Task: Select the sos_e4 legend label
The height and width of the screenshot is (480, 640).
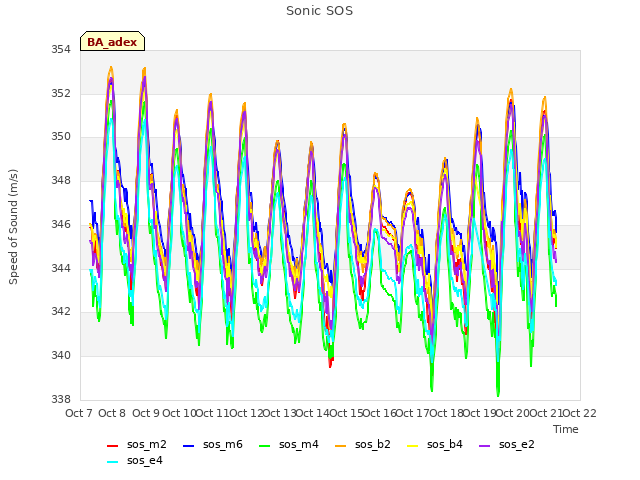Action: point(144,460)
